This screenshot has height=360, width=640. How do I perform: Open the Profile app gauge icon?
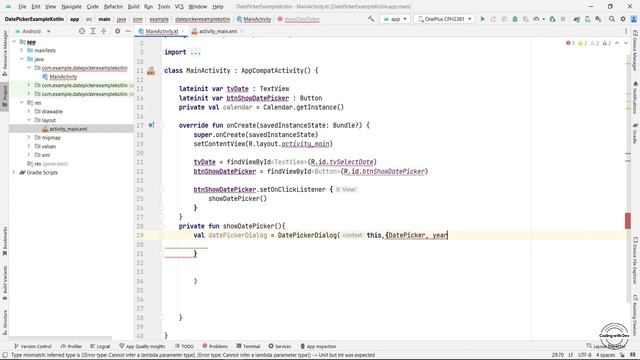tap(536, 19)
